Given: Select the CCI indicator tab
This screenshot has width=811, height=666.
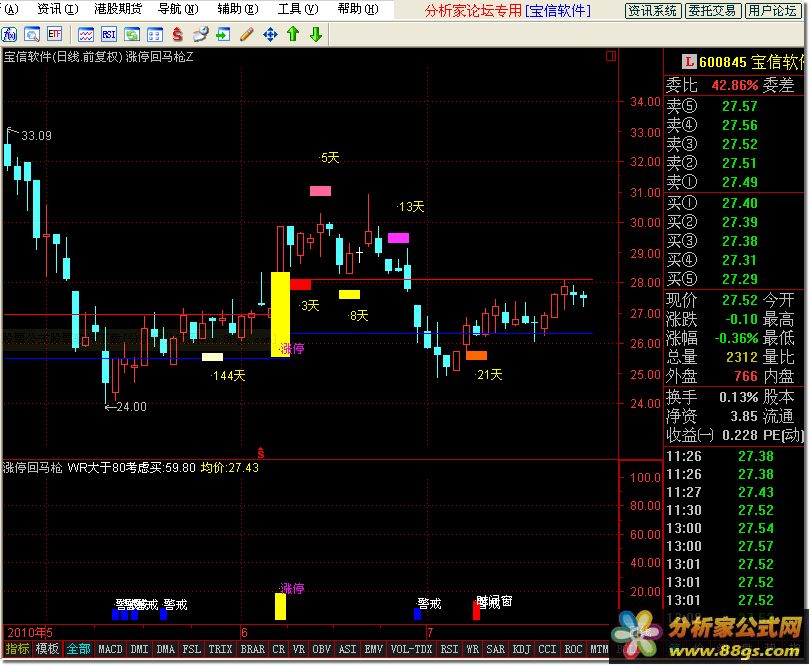Looking at the screenshot, I should point(548,648).
